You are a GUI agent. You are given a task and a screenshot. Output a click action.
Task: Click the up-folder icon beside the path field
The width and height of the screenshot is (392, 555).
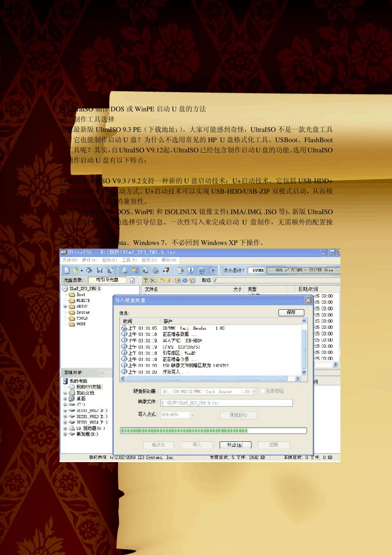point(145,280)
